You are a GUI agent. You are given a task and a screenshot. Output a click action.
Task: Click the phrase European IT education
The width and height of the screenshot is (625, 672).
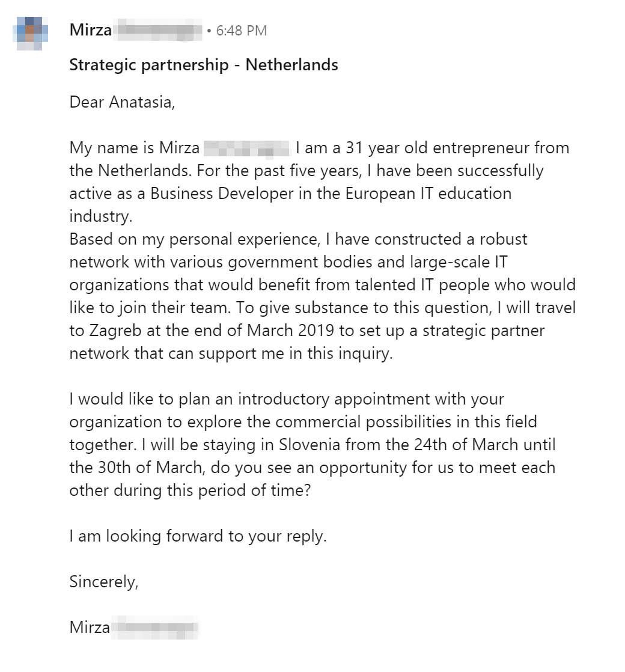pos(428,194)
